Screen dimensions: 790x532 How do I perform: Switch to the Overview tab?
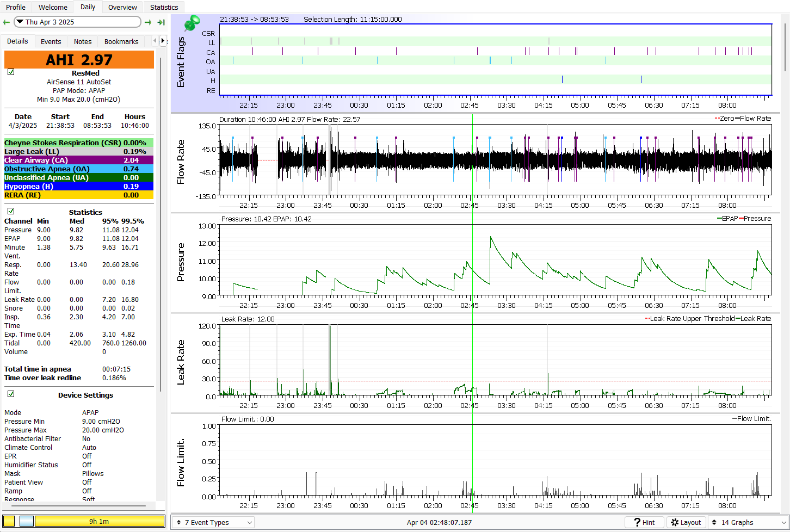(122, 7)
